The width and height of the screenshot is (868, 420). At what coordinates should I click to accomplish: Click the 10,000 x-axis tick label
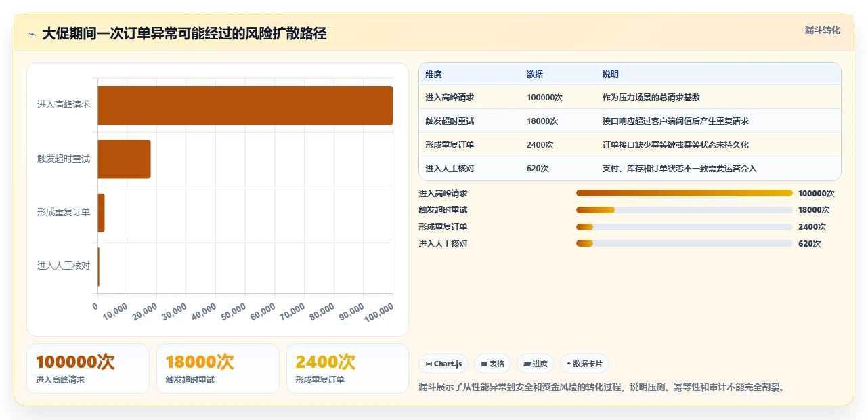tap(115, 313)
